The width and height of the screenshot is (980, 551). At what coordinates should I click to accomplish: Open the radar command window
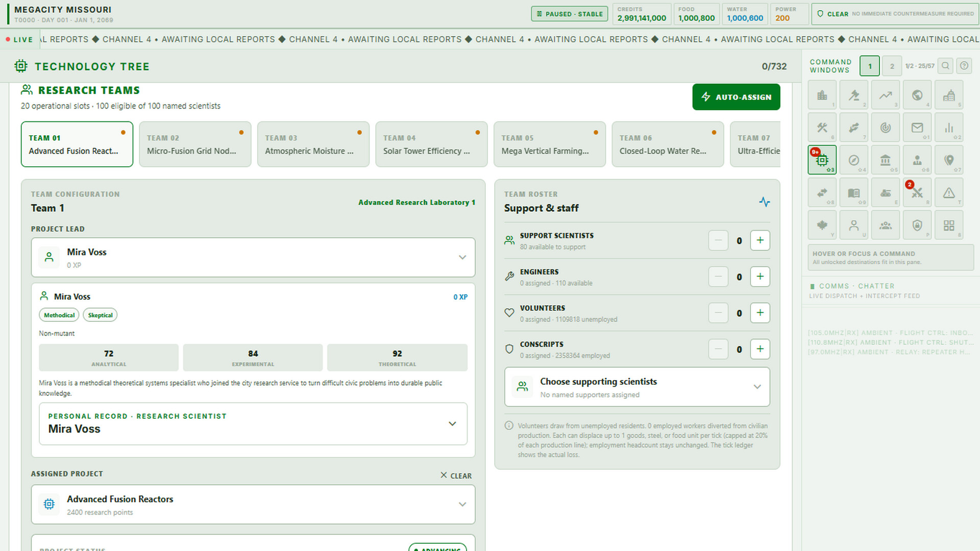tap(886, 128)
